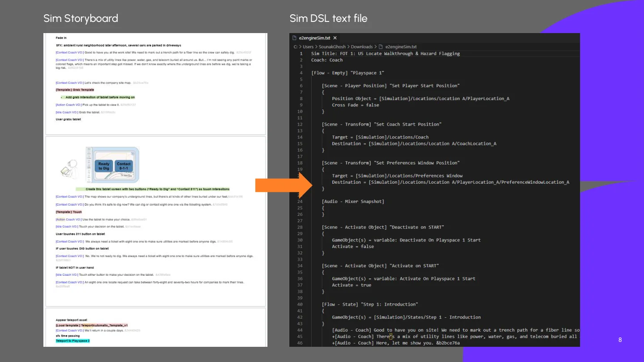Click the 'Step 1: Introduction' flow state line
644x362 pixels.
(370, 304)
